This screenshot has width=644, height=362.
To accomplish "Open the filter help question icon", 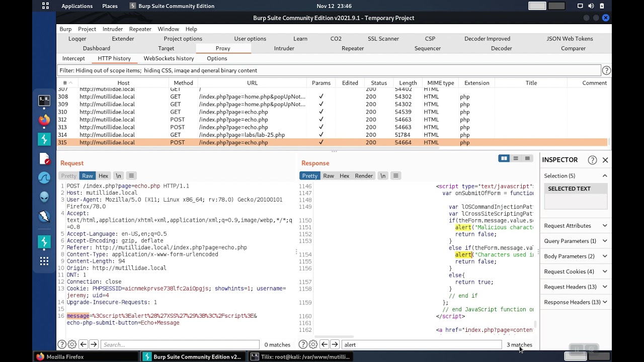I will click(x=606, y=70).
